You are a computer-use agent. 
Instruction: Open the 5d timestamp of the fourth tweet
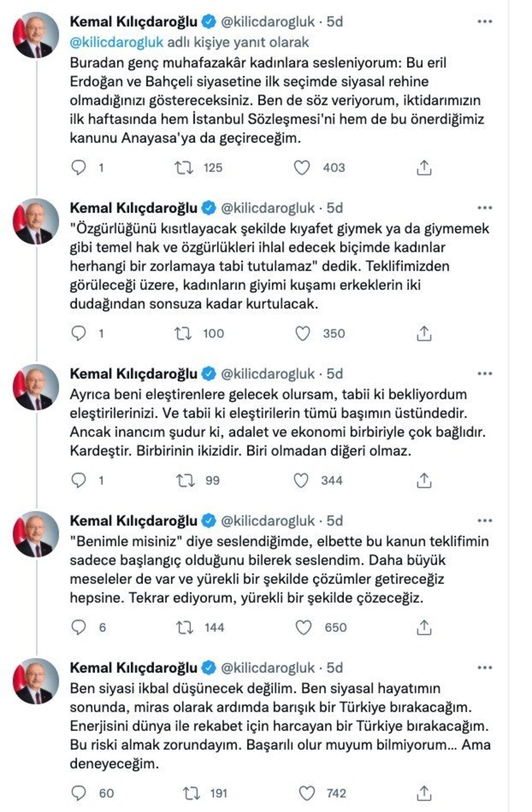click(335, 521)
